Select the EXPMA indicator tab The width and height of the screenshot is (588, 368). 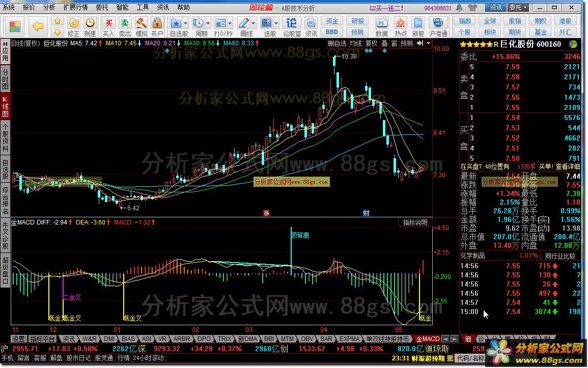(x=350, y=339)
